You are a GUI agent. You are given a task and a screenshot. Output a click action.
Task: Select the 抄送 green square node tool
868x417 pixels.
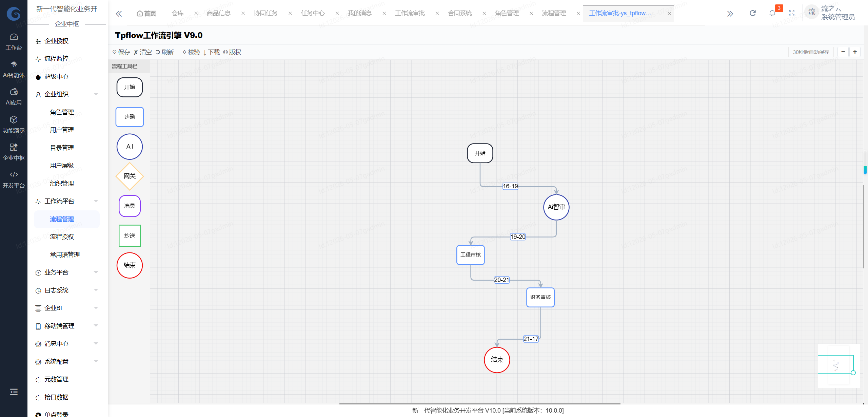coord(130,235)
